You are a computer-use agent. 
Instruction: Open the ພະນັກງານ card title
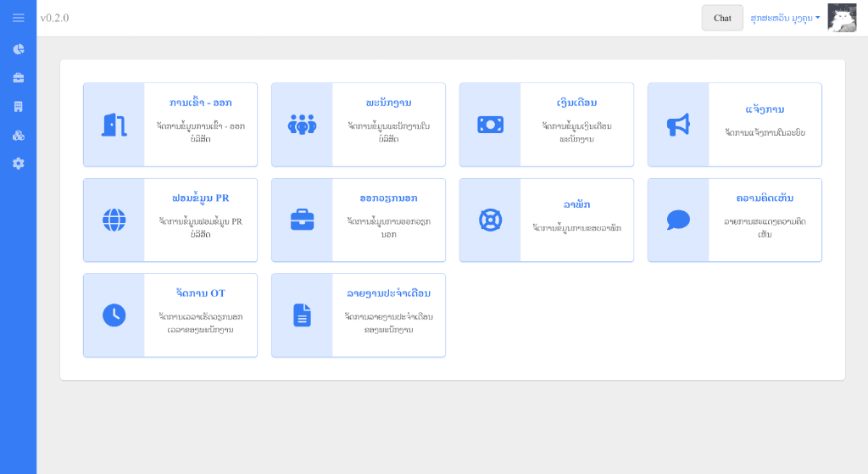388,103
